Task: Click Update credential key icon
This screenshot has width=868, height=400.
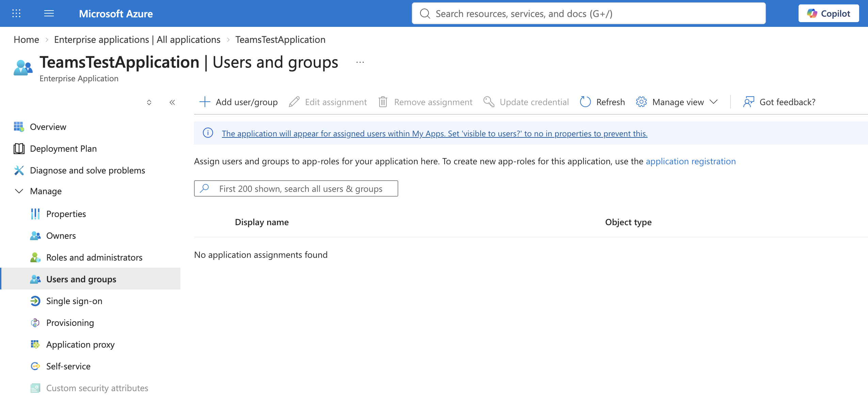Action: (x=489, y=102)
